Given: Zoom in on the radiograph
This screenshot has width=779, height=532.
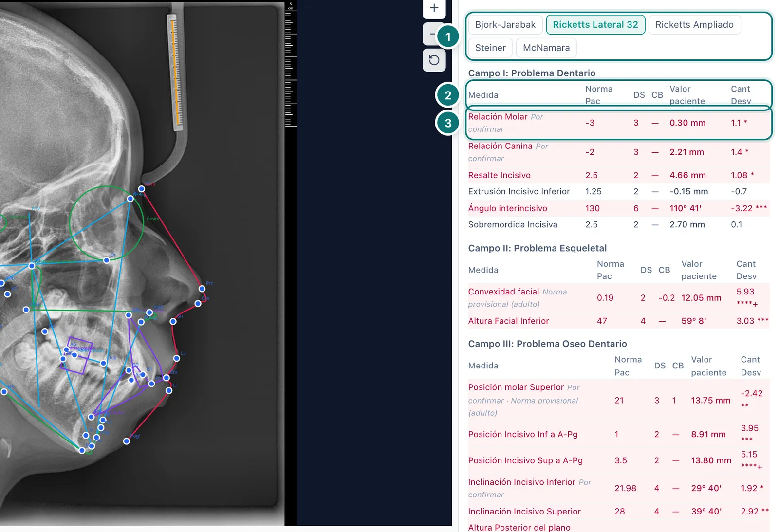Looking at the screenshot, I should point(434,8).
